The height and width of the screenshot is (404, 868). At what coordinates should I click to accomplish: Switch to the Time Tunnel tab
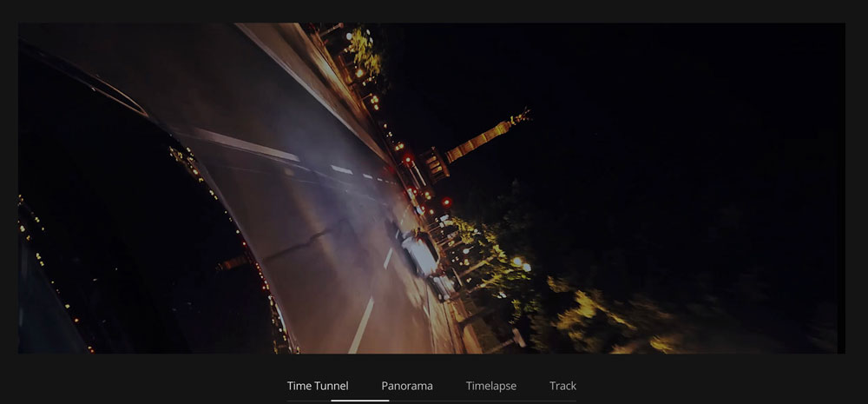click(x=318, y=386)
